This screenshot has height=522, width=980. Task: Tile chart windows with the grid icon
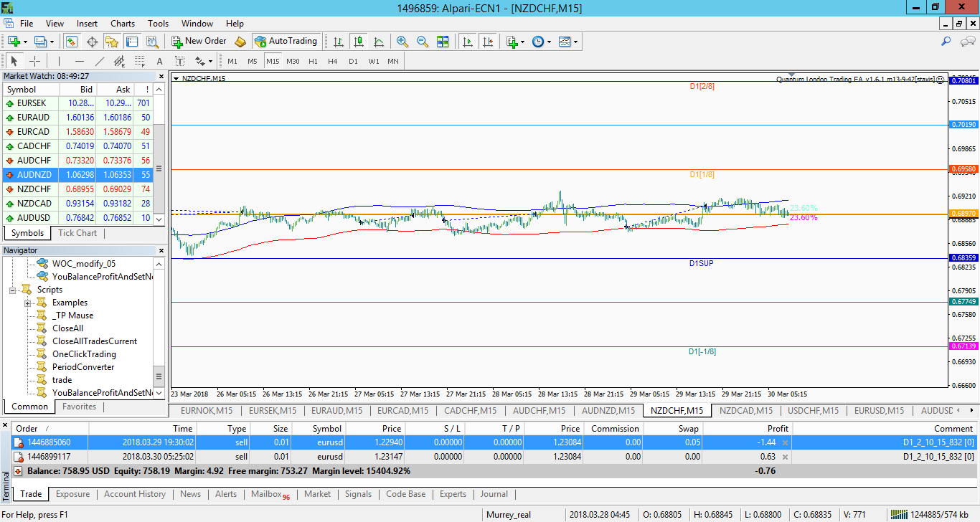click(x=442, y=42)
